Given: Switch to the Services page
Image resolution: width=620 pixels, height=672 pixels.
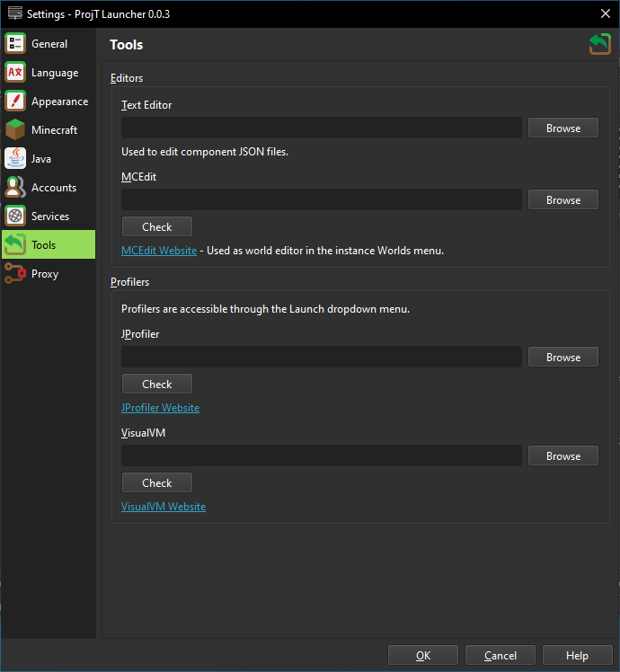Looking at the screenshot, I should (x=49, y=216).
